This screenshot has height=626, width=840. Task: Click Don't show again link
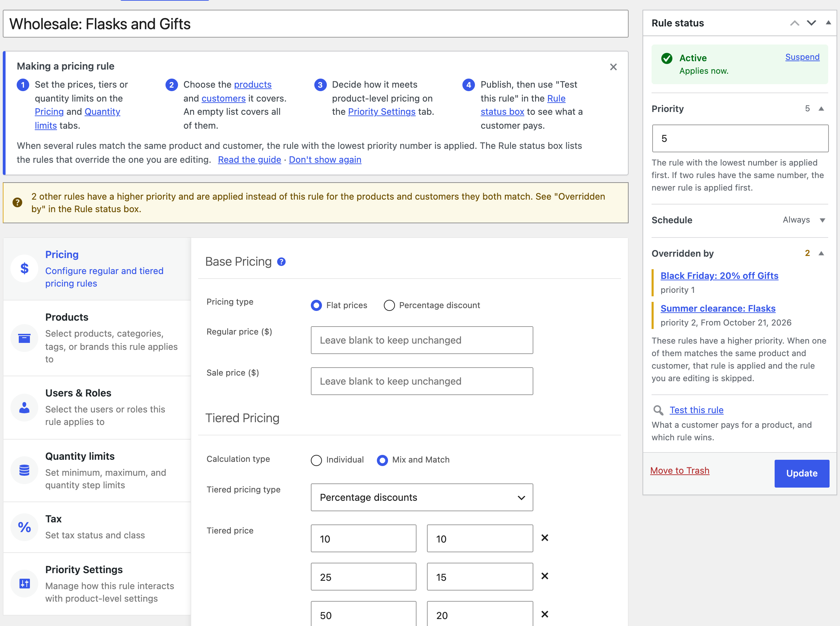[x=325, y=160]
